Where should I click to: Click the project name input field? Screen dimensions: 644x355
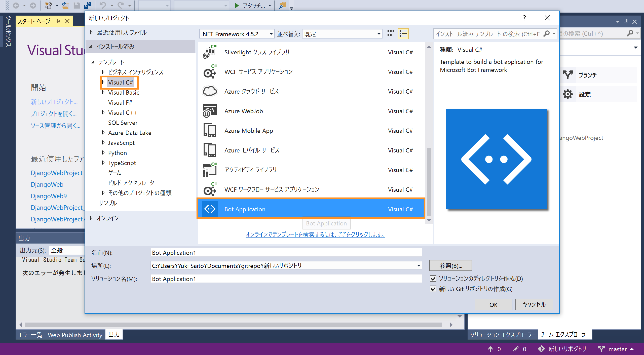[x=286, y=253]
